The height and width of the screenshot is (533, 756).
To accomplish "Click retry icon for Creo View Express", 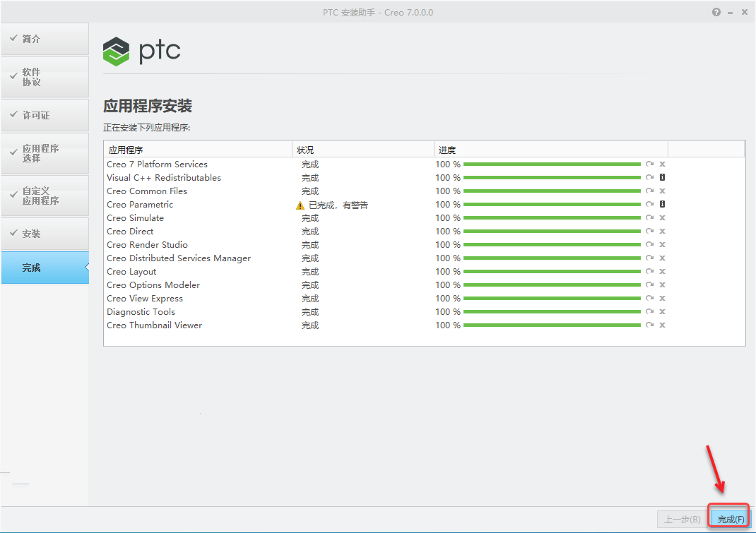I will tap(650, 299).
